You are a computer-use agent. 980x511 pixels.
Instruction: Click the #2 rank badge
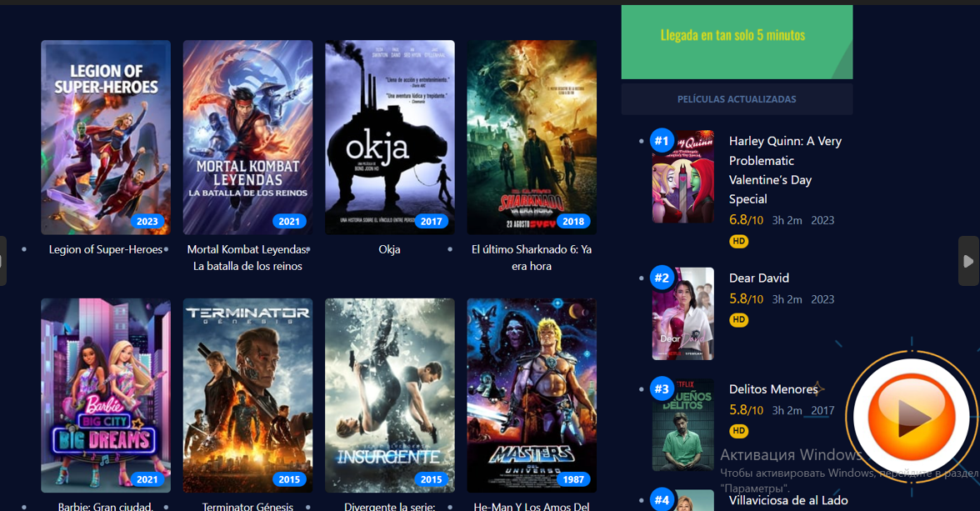click(x=662, y=278)
